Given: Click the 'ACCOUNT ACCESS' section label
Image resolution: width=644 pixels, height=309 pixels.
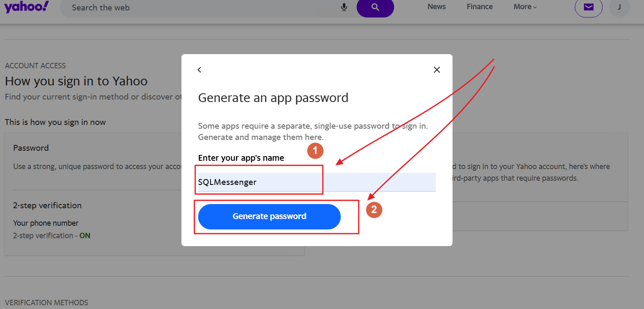Looking at the screenshot, I should (x=35, y=66).
